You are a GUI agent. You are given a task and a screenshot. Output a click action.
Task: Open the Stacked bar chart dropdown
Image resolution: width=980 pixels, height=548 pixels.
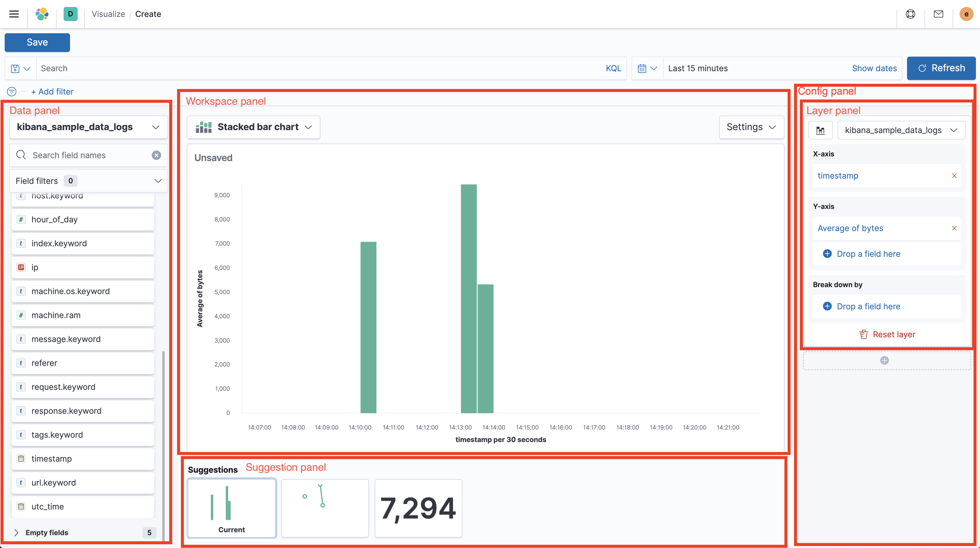pyautogui.click(x=253, y=127)
